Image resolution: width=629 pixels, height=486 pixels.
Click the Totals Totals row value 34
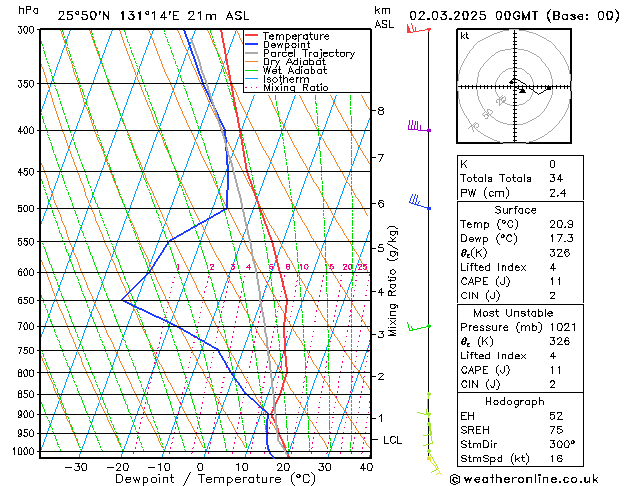click(x=555, y=178)
